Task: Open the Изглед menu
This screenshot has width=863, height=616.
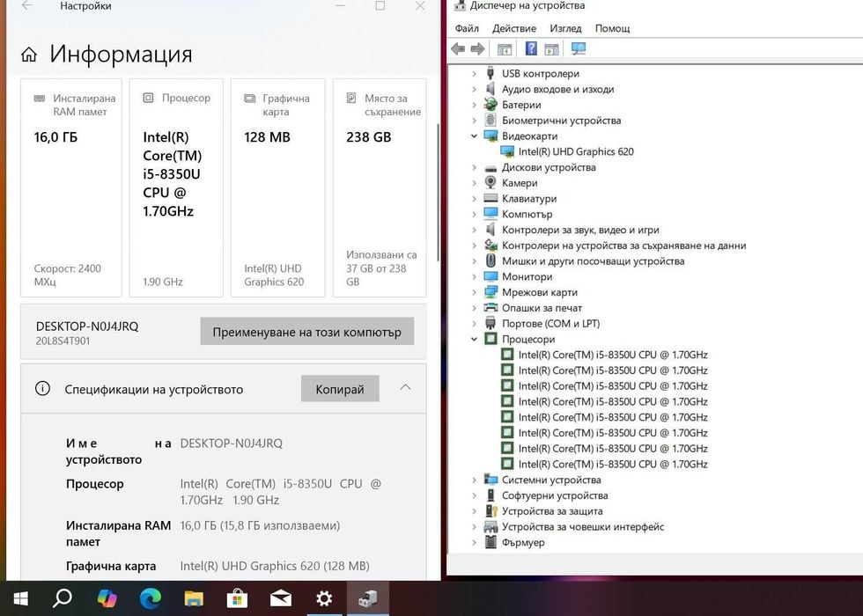Action: click(565, 28)
